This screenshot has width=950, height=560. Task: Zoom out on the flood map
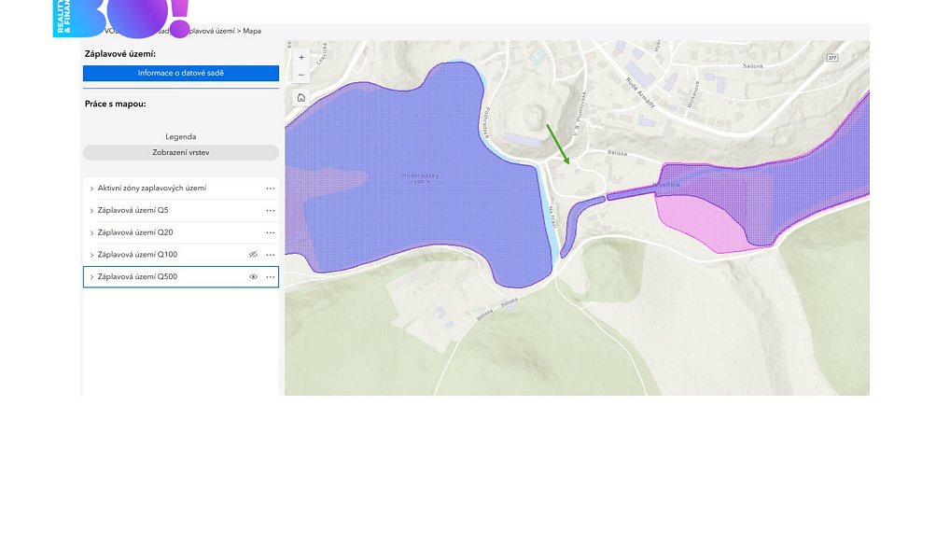click(301, 75)
